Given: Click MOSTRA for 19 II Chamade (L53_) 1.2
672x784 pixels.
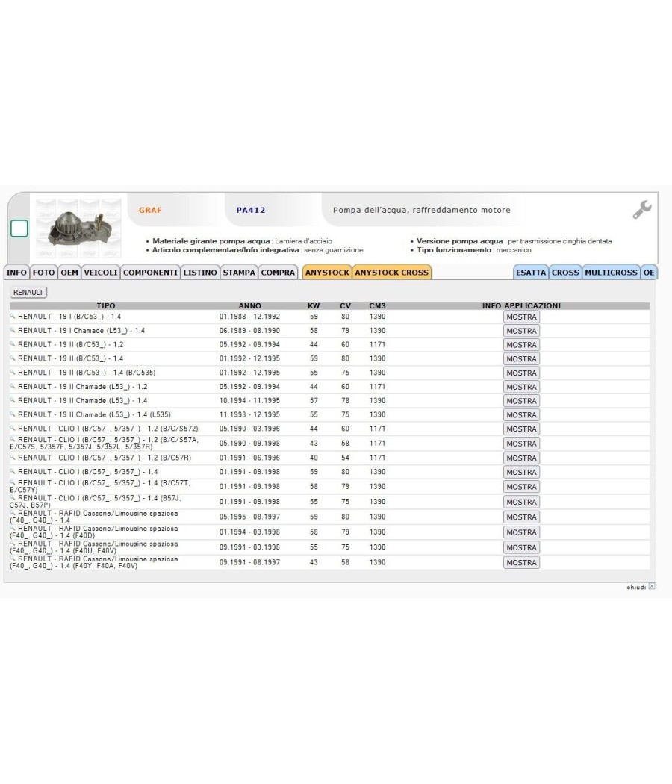Looking at the screenshot, I should 521,387.
